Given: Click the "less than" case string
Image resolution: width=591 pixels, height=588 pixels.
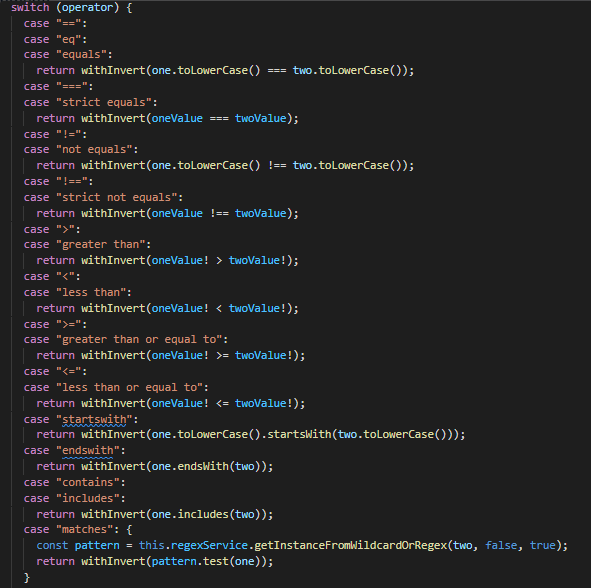Looking at the screenshot, I should (x=91, y=292).
